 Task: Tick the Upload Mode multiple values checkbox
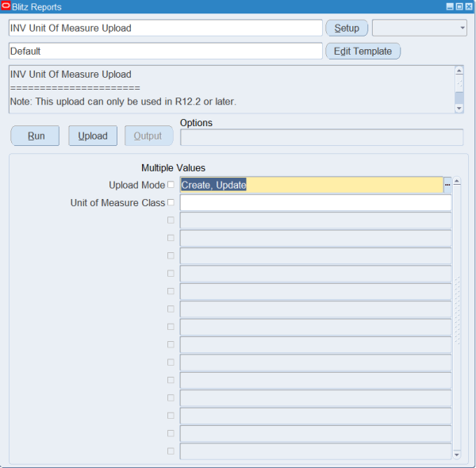click(171, 185)
